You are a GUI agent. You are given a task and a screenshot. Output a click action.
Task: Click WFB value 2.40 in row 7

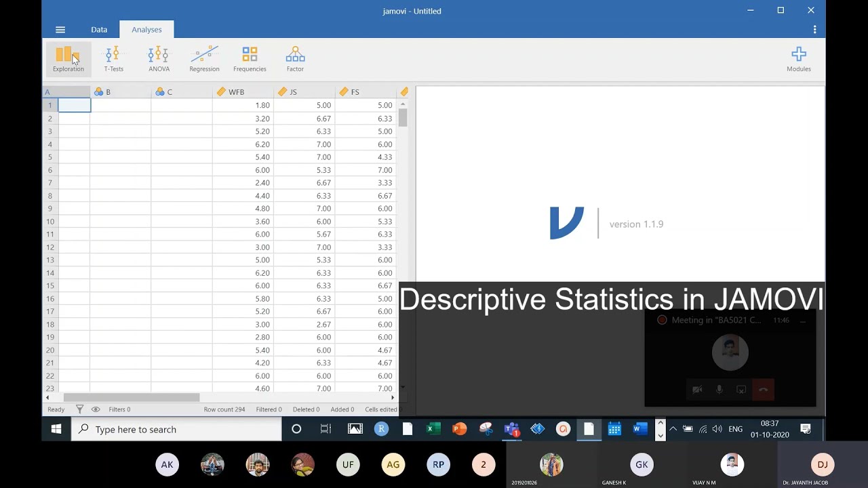[243, 182]
